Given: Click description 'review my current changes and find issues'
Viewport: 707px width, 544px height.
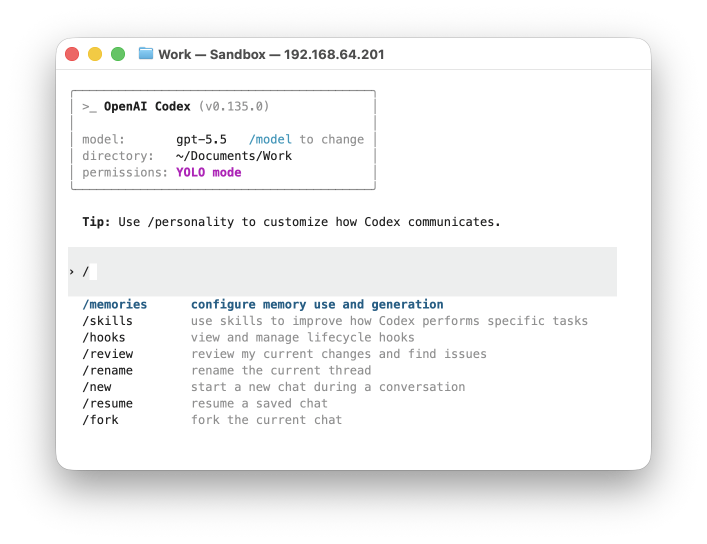Looking at the screenshot, I should pyautogui.click(x=339, y=354).
